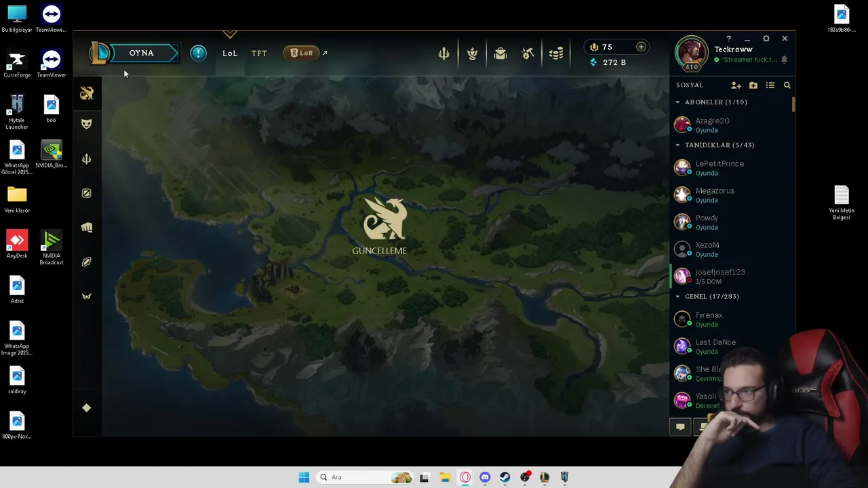Switch to the LoL tab

point(230,53)
